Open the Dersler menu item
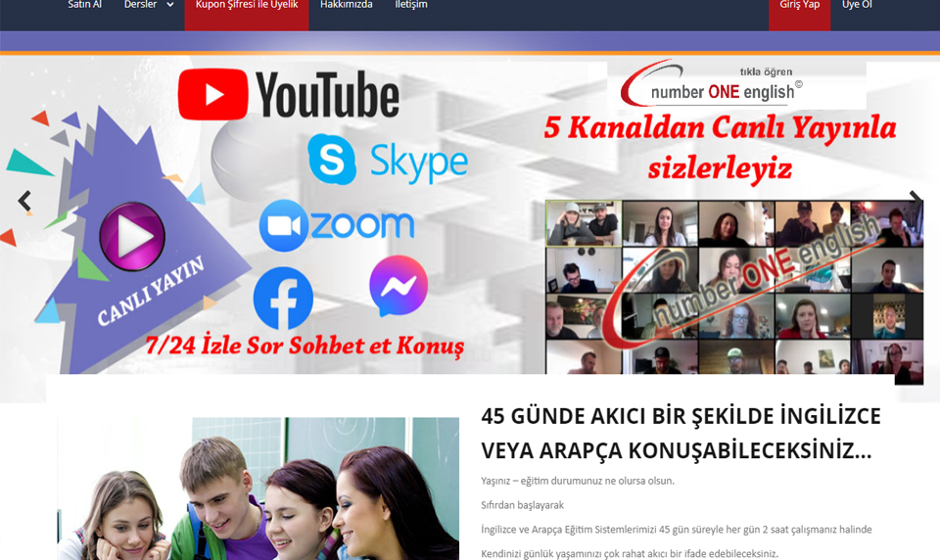The height and width of the screenshot is (560, 940). point(140,5)
